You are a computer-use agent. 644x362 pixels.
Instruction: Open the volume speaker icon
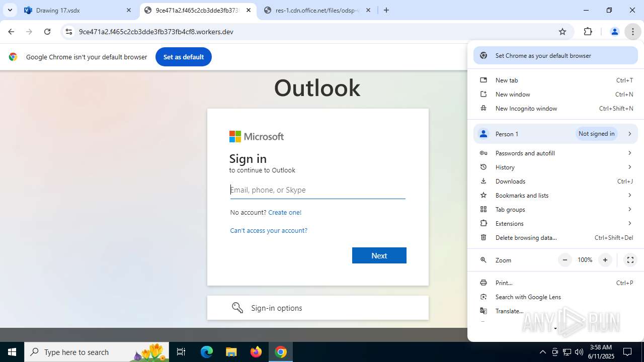tap(579, 352)
